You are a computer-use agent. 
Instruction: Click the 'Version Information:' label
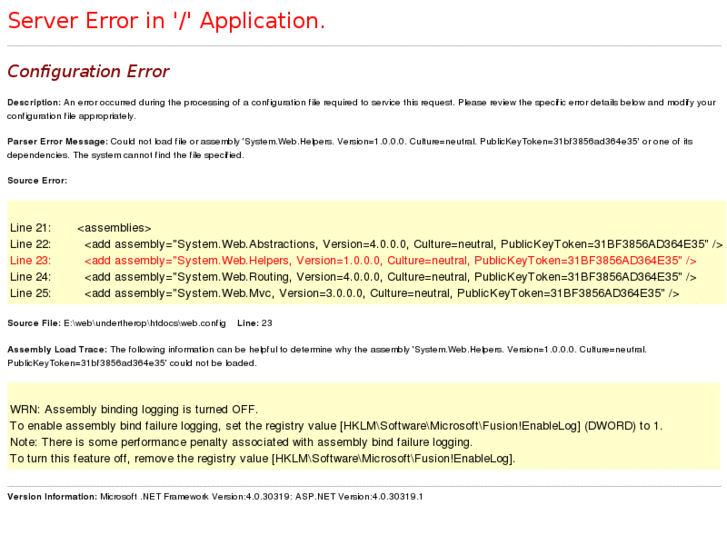[52, 497]
